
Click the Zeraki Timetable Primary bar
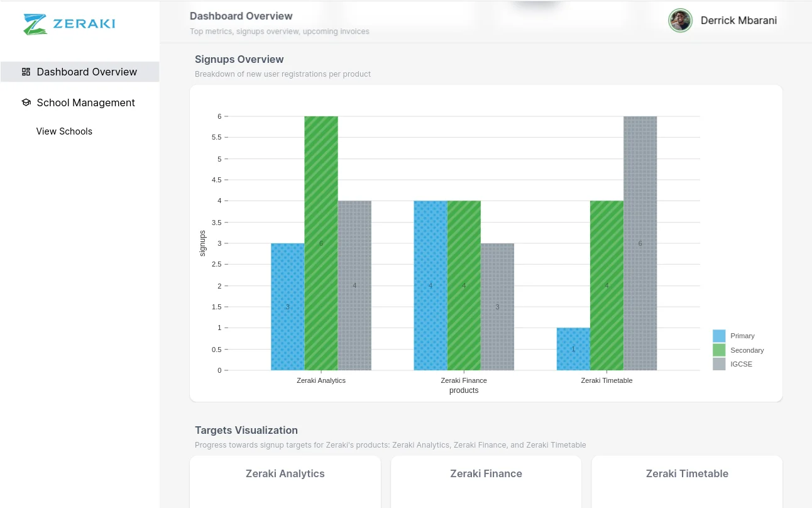coord(573,349)
